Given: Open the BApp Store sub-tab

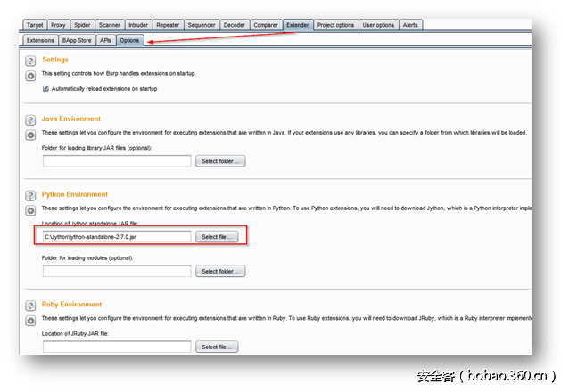Looking at the screenshot, I should tap(77, 40).
